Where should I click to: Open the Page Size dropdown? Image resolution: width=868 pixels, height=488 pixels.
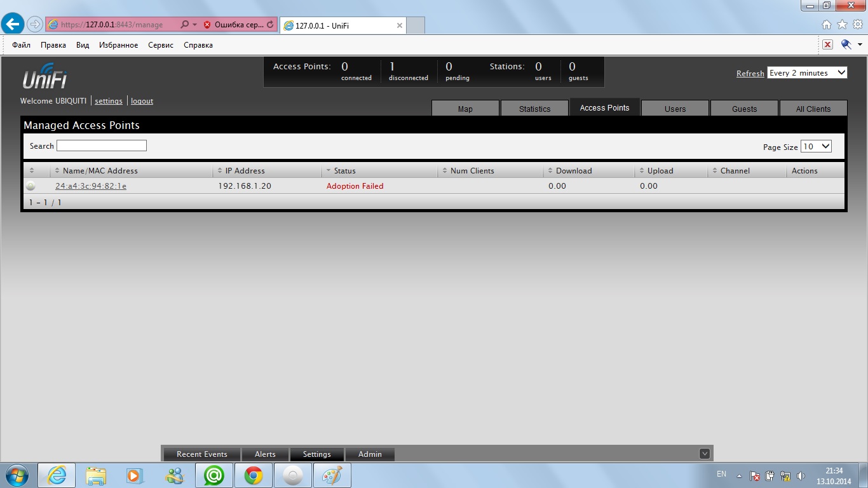[816, 147]
